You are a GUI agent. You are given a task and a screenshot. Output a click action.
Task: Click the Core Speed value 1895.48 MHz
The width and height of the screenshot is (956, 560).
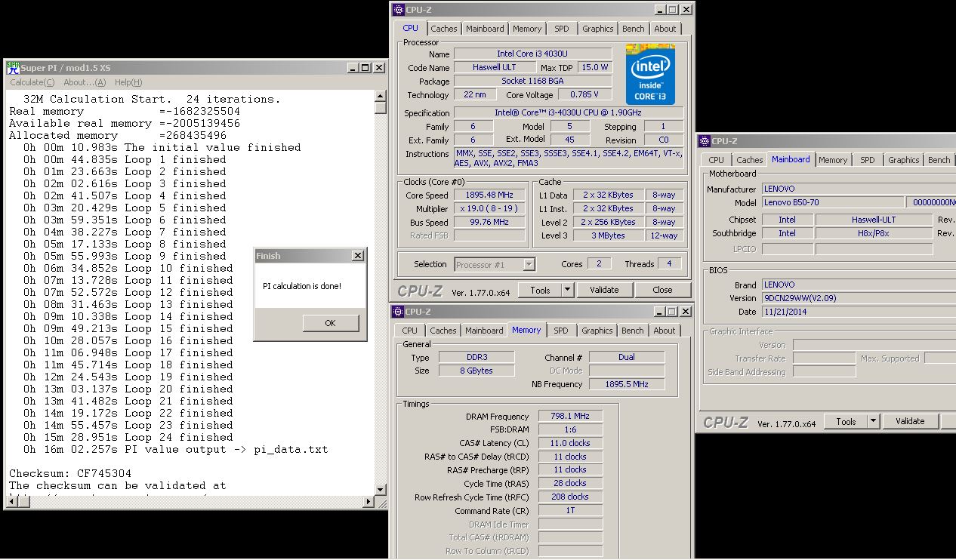(489, 195)
